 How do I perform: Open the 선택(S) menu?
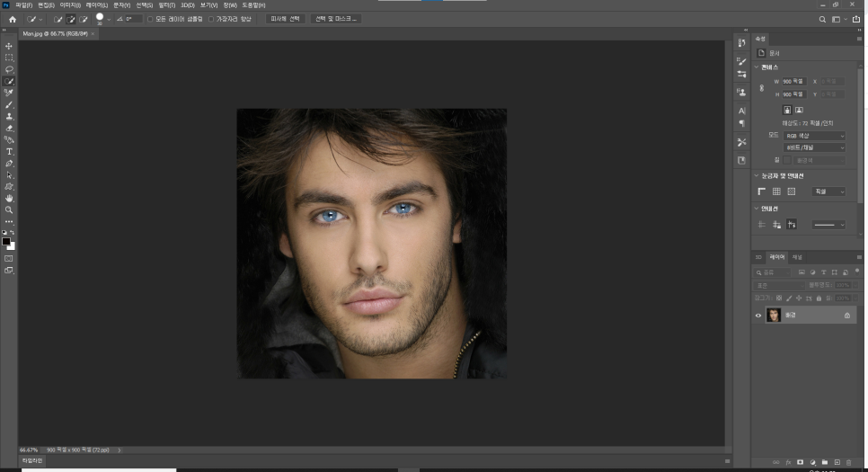tap(144, 5)
